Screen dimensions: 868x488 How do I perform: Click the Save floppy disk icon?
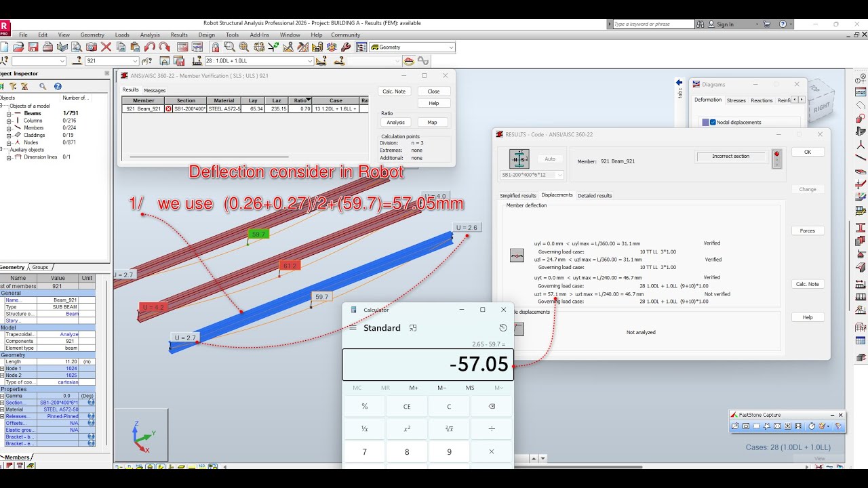coord(33,47)
